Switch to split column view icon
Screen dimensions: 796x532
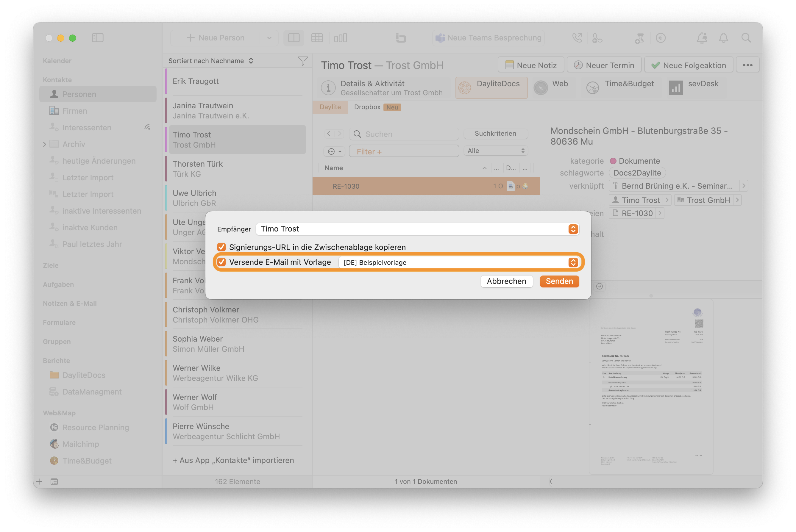pyautogui.click(x=294, y=38)
